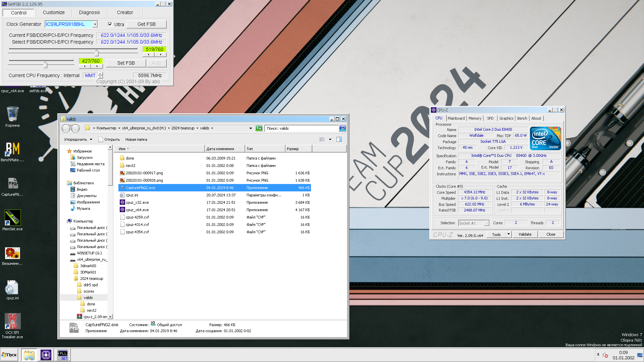This screenshot has width=644, height=362.
Task: Open the Socket #1 selection dropdown
Action: coord(487,223)
